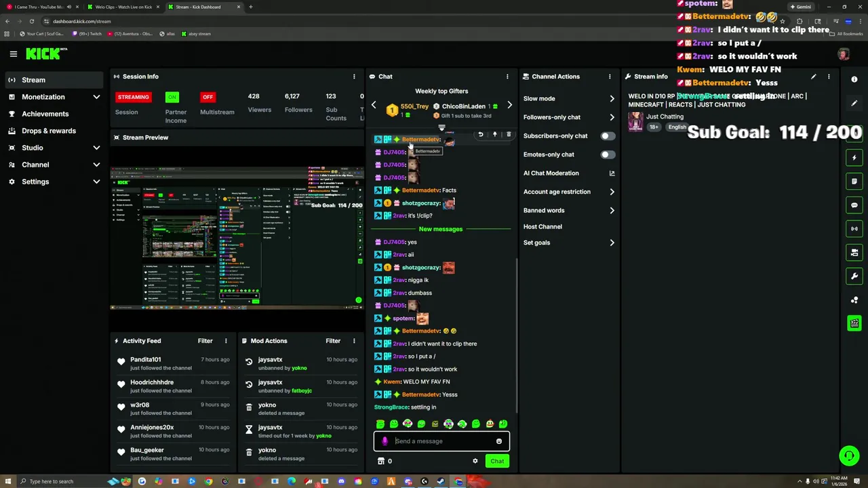Image resolution: width=868 pixels, height=488 pixels.
Task: Open the Mod Actions Filter dropdown
Action: (332, 341)
